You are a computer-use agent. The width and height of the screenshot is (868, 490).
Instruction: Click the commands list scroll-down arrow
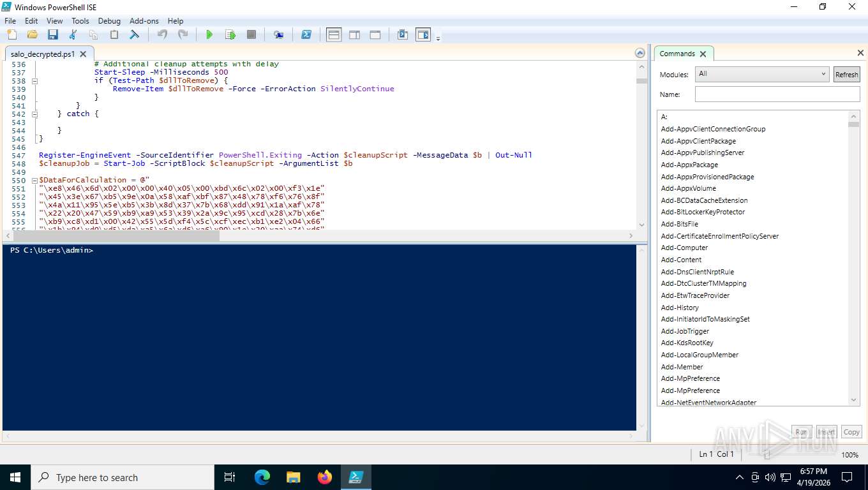854,400
